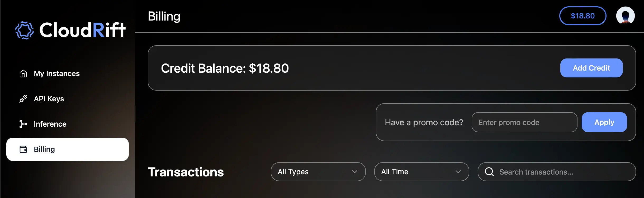Click the Inference branch icon
The image size is (644, 198).
[x=23, y=124]
